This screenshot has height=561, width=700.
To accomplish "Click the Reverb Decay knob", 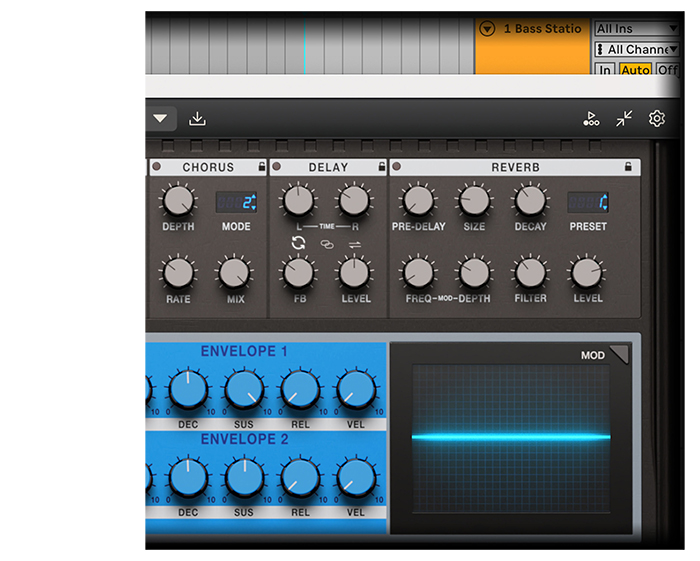I will 530,201.
